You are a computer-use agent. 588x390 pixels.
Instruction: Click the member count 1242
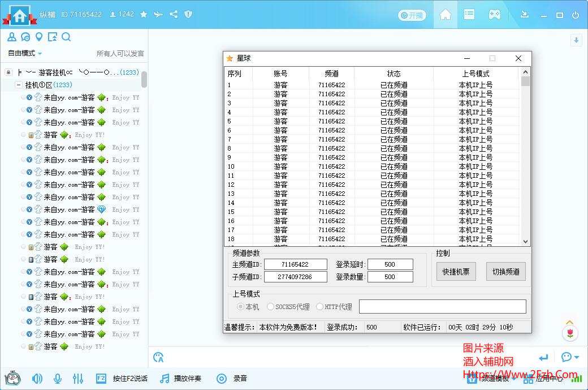(122, 14)
